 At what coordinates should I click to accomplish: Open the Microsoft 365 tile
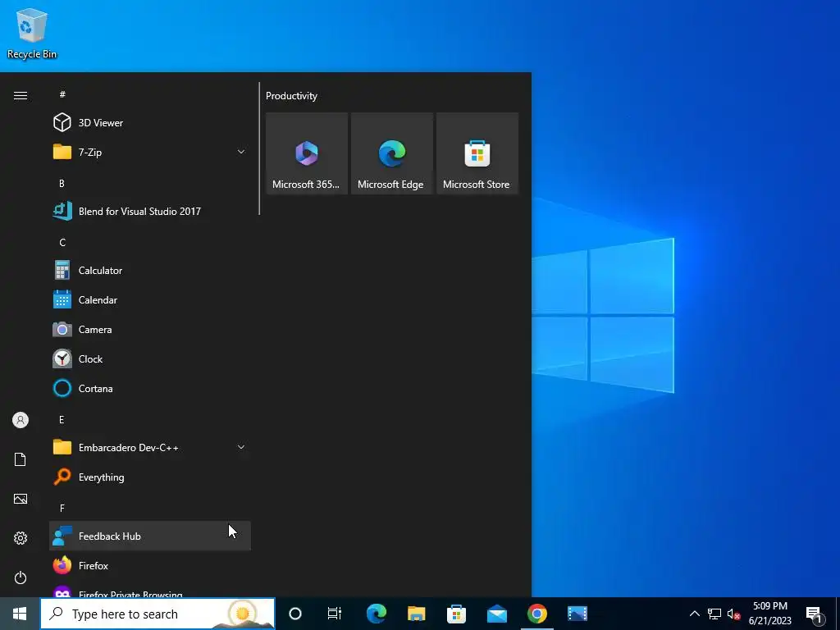(307, 153)
